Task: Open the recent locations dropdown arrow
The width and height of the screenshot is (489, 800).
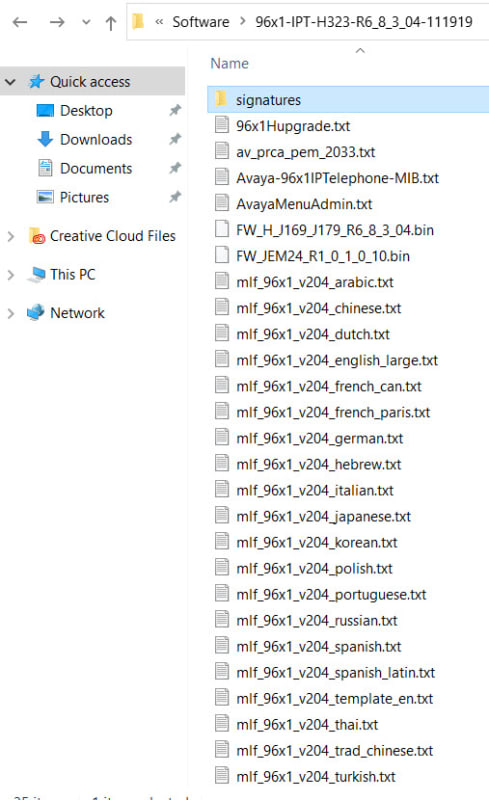Action: click(x=86, y=22)
